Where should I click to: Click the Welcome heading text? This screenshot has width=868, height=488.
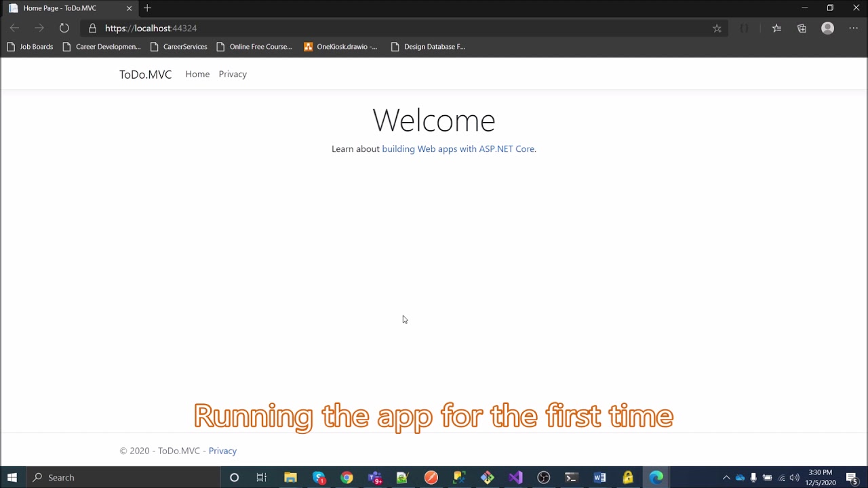pyautogui.click(x=434, y=121)
